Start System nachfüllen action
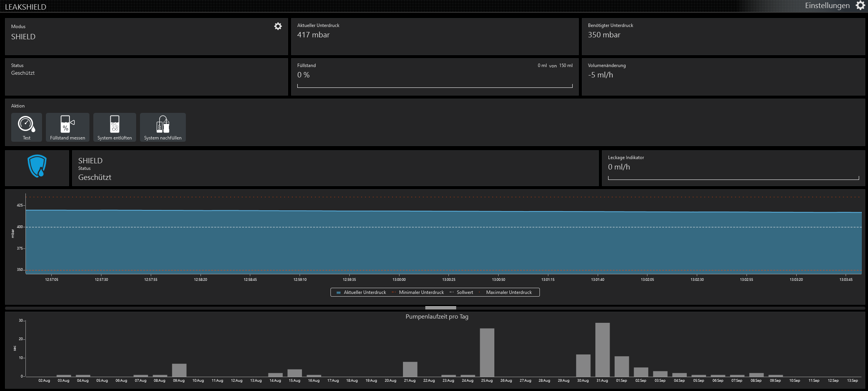The height and width of the screenshot is (391, 868). [163, 127]
